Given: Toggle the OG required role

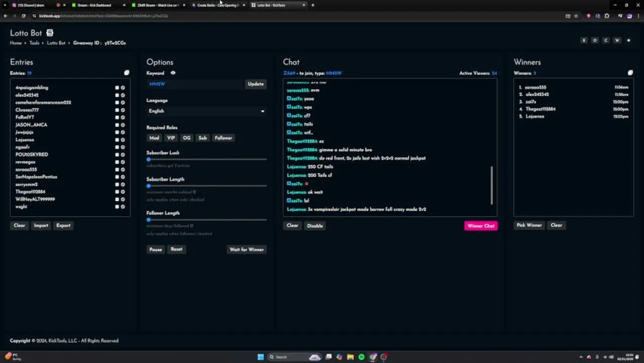Looking at the screenshot, I should pos(186,138).
